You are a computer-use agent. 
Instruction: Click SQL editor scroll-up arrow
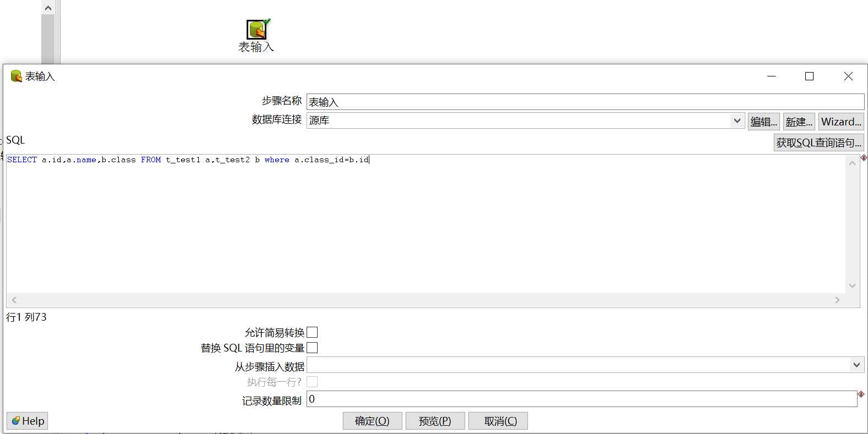click(x=853, y=163)
